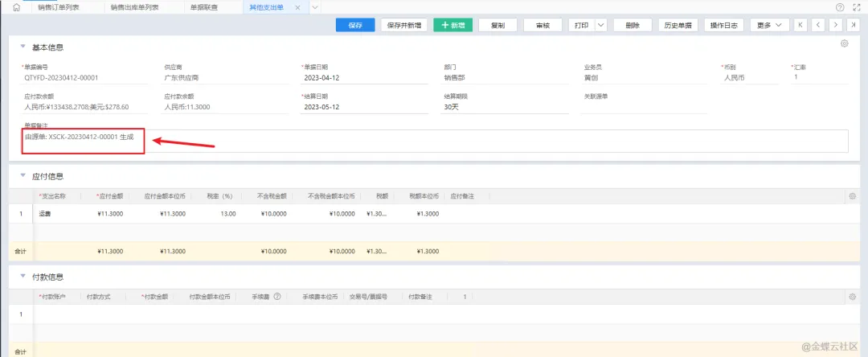This screenshot has height=357, width=868.
Task: Click the green 新增 button
Action: [452, 25]
